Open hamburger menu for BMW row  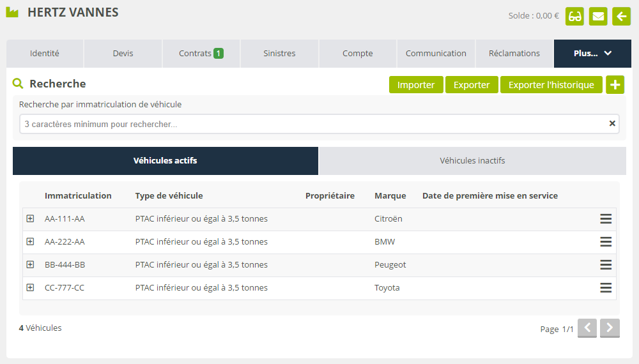(x=606, y=242)
